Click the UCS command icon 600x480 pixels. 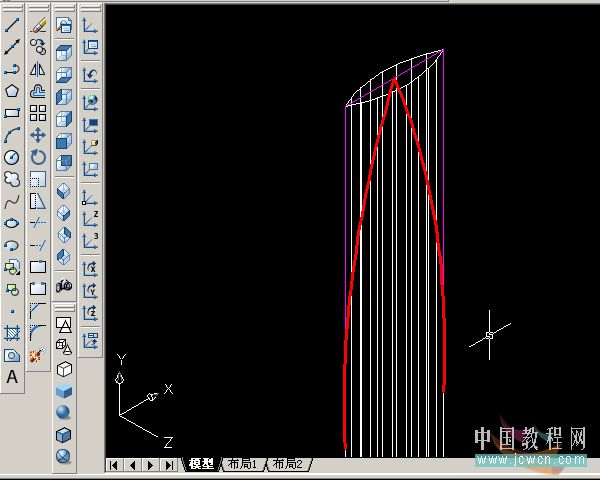(90, 26)
